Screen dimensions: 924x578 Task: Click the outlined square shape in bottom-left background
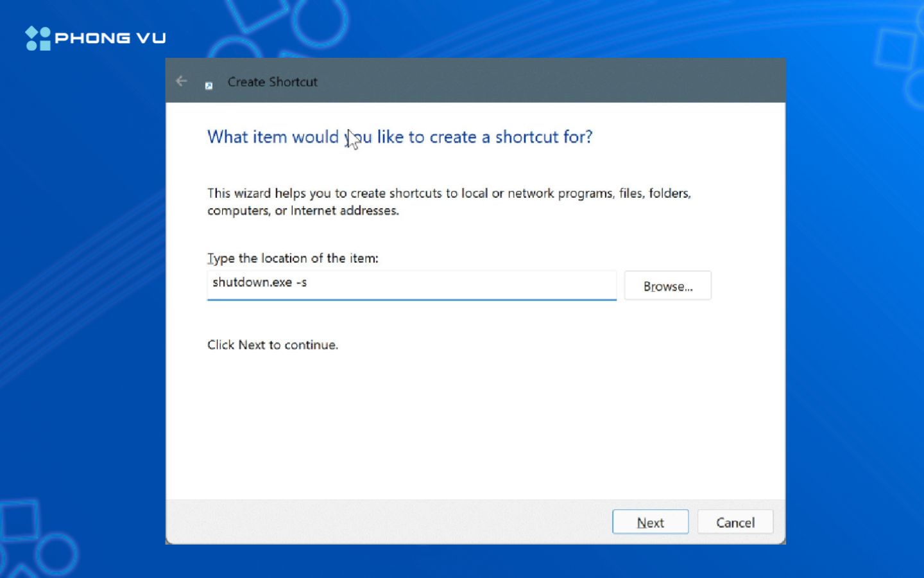19,520
